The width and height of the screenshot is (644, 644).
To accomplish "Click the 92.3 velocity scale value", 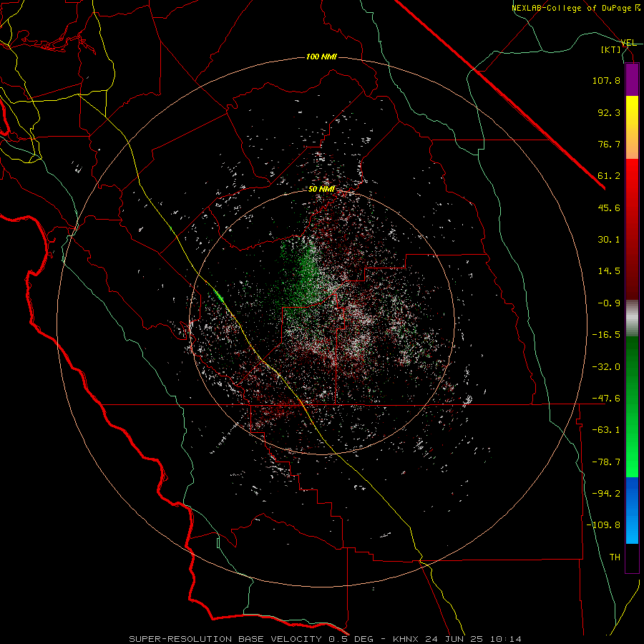I will tap(609, 112).
